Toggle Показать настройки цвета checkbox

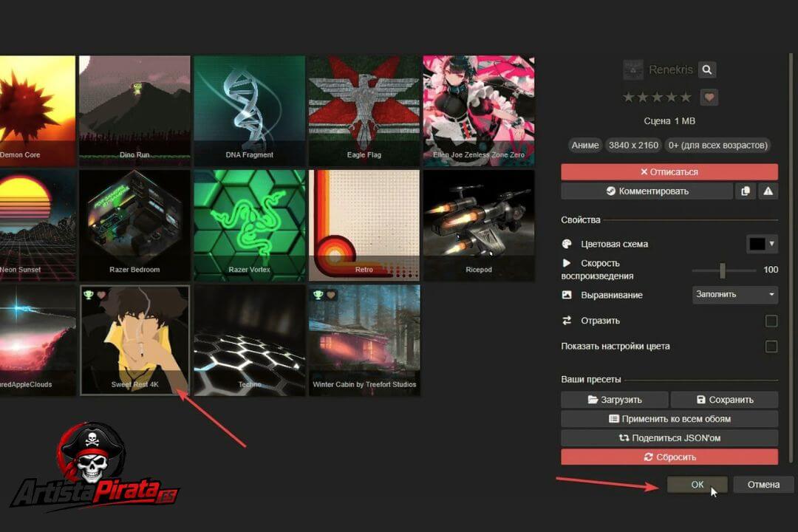coord(771,347)
